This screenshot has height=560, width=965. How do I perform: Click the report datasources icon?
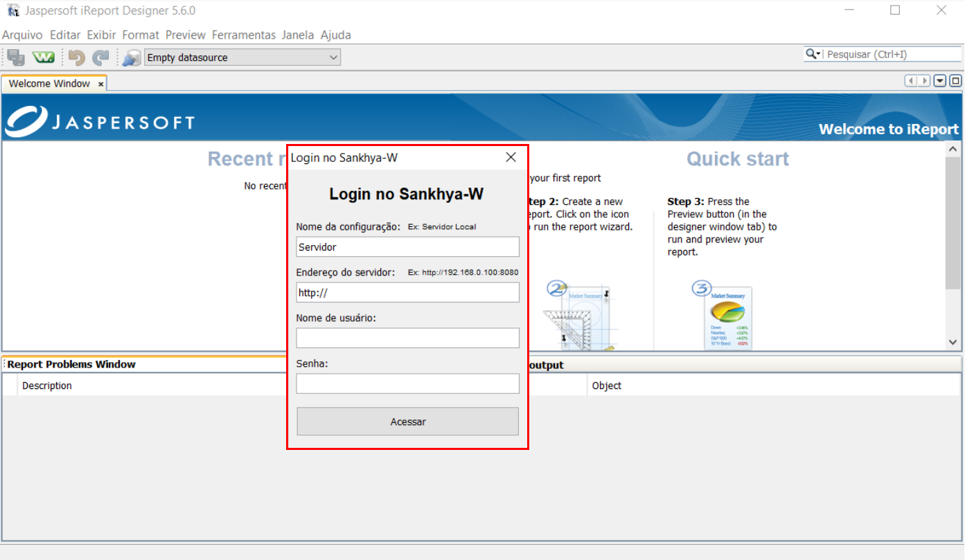pos(132,57)
